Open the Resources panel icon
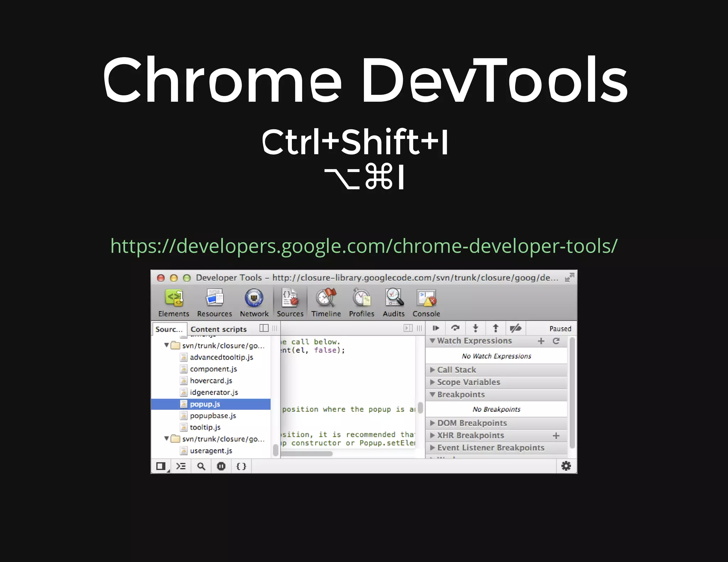This screenshot has height=562, width=728. (x=215, y=298)
